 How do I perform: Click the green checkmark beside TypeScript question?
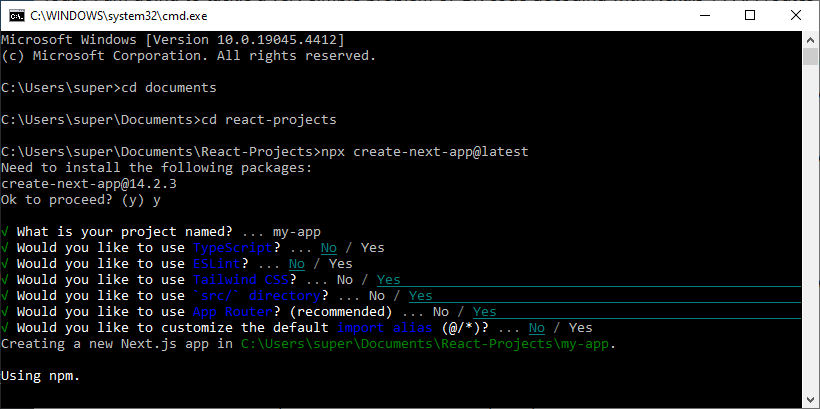5,247
